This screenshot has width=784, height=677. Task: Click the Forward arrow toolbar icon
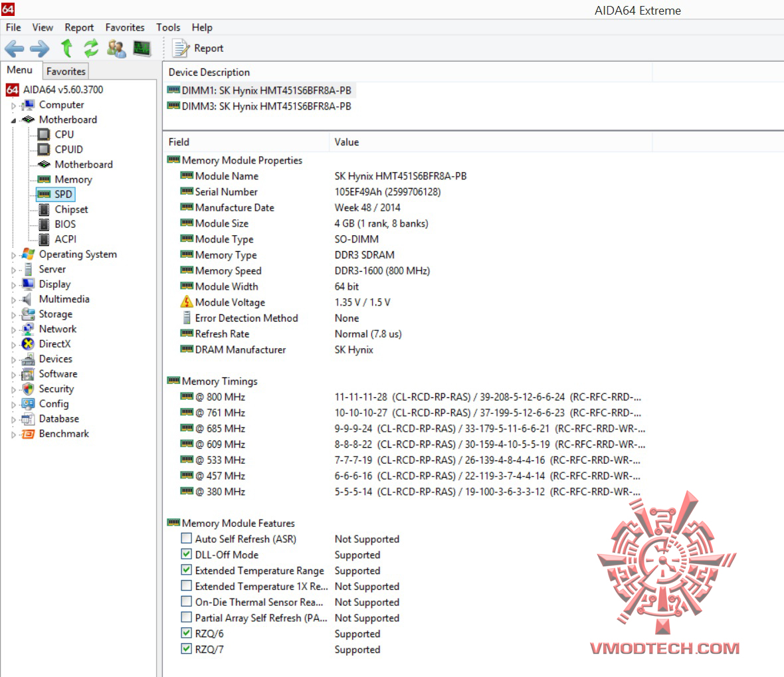tap(39, 48)
